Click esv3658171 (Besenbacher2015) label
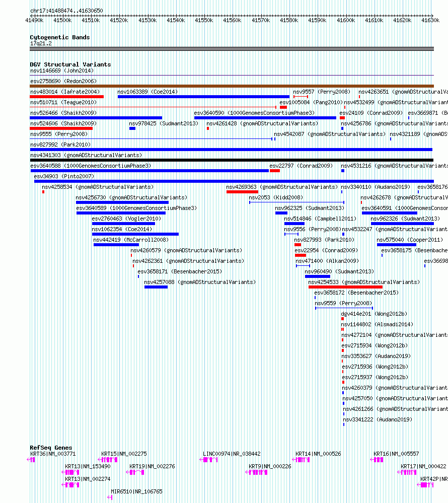Viewport: 448px width, 503px height. (180, 272)
